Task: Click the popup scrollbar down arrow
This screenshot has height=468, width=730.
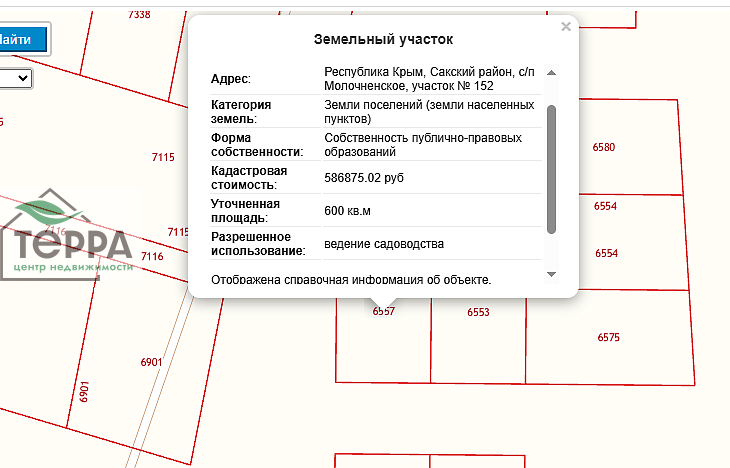Action: [551, 274]
